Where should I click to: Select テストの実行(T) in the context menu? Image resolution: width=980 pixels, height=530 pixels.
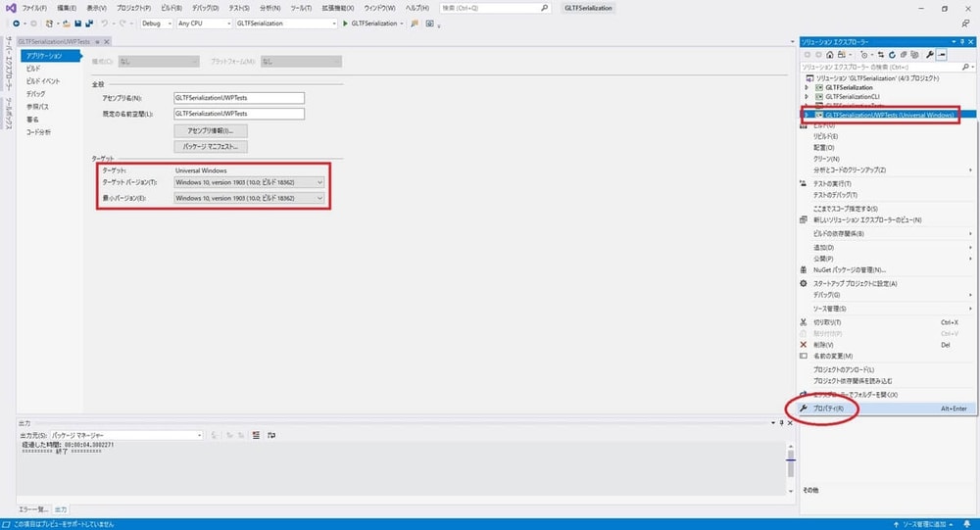coord(887,184)
